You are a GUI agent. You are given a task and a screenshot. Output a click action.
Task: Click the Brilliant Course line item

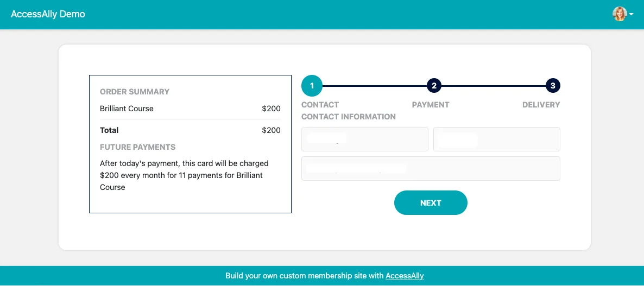(x=127, y=109)
